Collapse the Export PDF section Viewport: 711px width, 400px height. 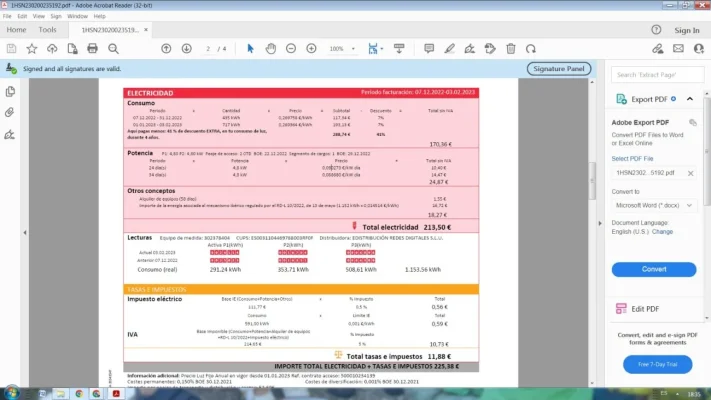(x=690, y=99)
